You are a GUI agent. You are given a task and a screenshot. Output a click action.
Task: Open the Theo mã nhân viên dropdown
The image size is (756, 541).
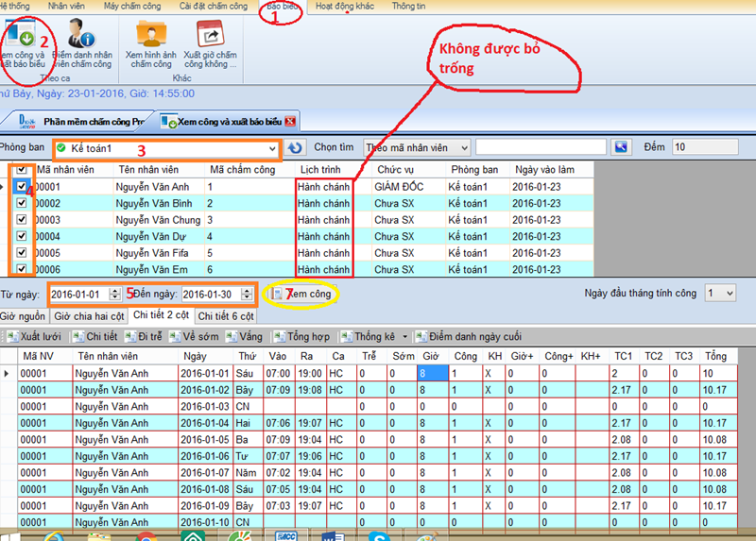click(x=462, y=147)
